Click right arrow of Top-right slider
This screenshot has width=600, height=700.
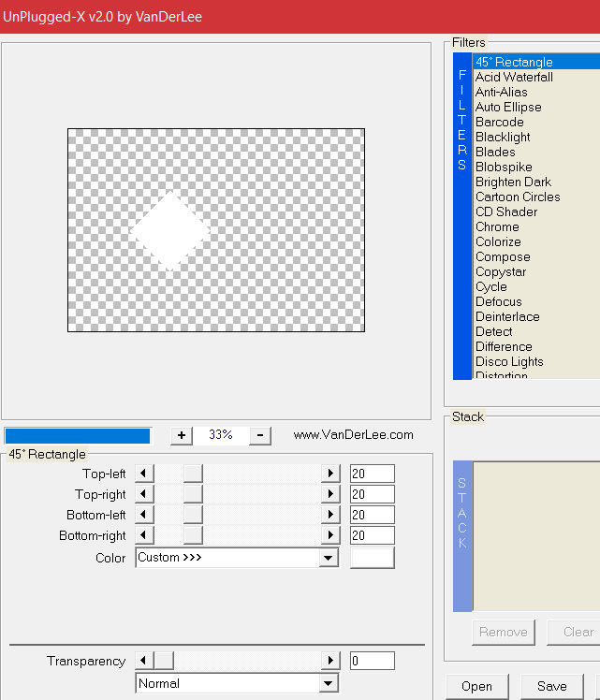(330, 494)
